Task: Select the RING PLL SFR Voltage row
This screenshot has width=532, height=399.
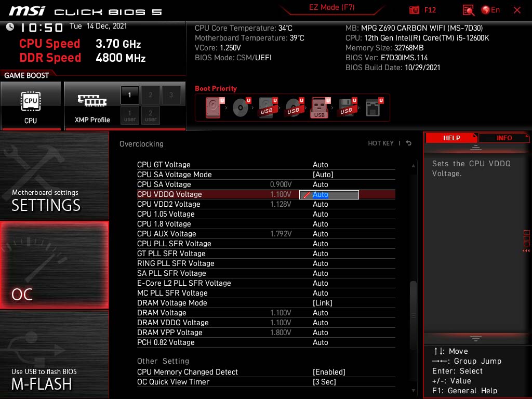Action: [x=266, y=263]
